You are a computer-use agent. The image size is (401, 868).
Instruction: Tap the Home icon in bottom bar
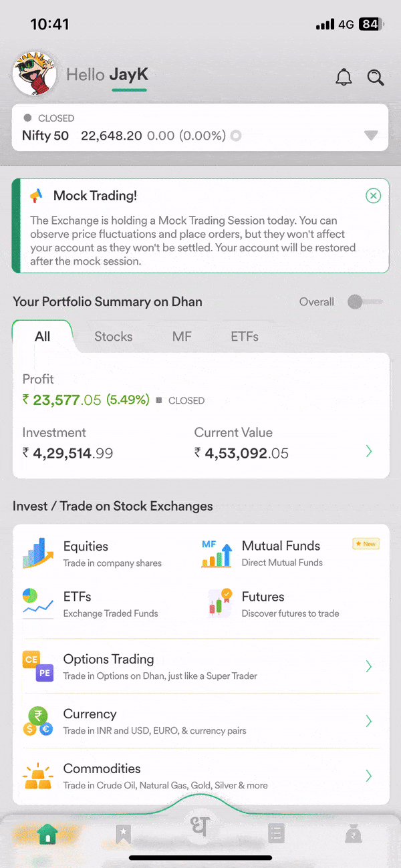(x=47, y=834)
